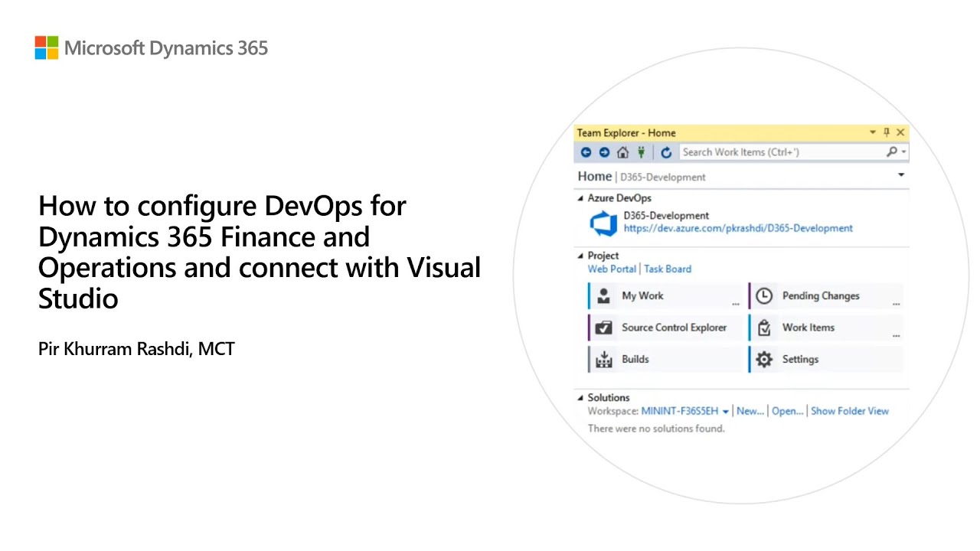
Task: Open the My Work tile label
Action: coord(642,296)
